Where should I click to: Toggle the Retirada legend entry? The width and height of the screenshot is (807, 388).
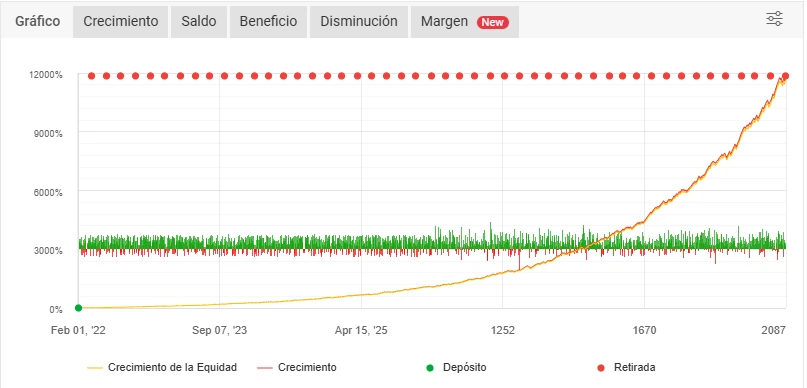click(x=626, y=367)
